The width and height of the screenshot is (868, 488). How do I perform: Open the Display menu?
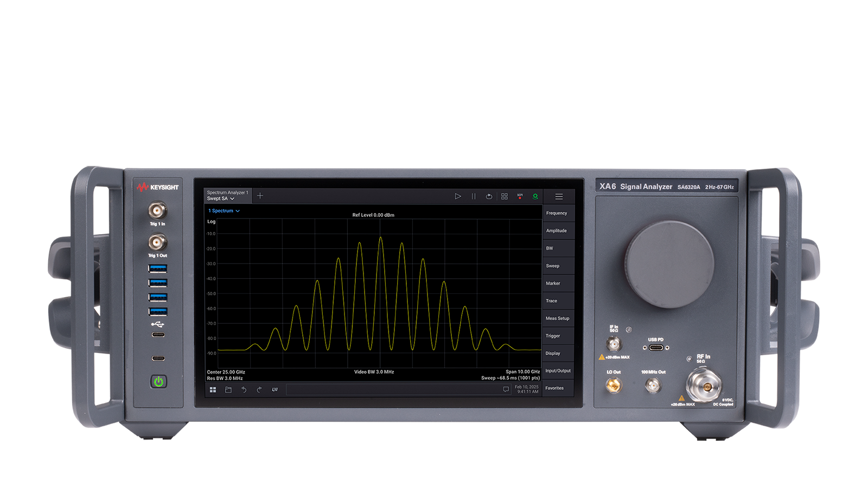[x=558, y=354]
